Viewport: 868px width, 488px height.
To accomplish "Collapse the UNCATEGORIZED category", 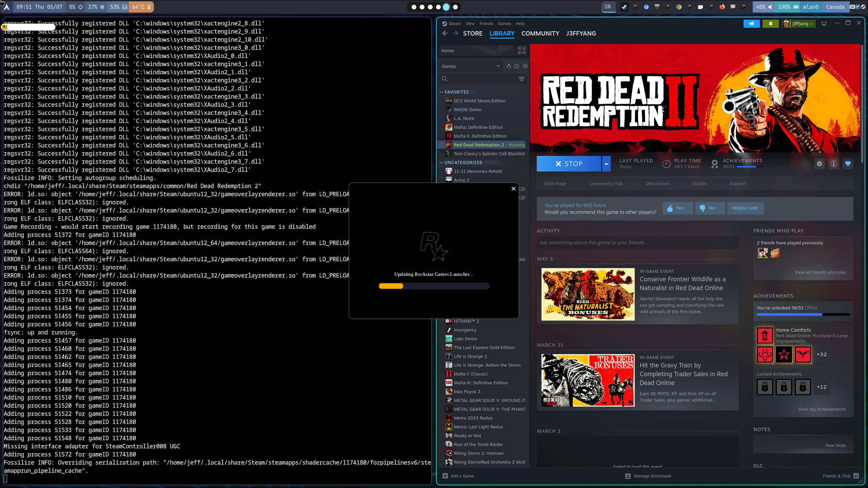I will [441, 162].
